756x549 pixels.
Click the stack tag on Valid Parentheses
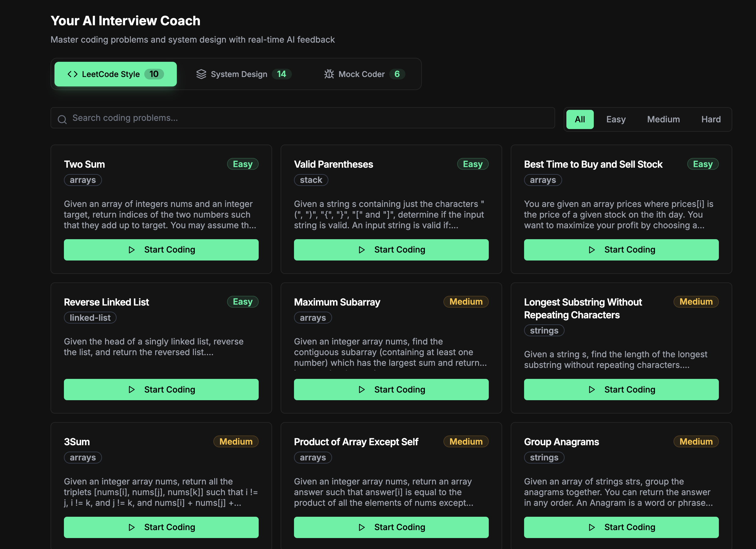click(311, 180)
